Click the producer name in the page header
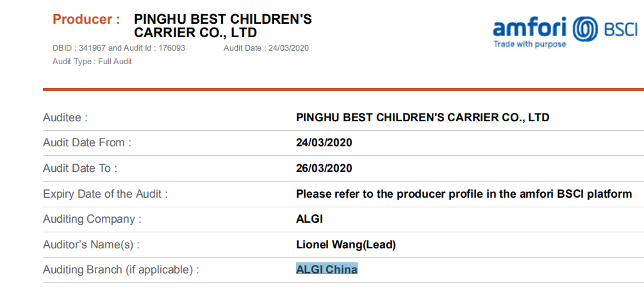Viewport: 644px width, 301px height. [223, 26]
